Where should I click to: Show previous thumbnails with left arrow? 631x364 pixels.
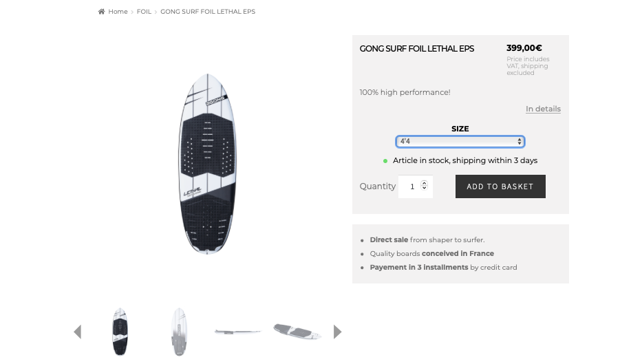point(78,332)
